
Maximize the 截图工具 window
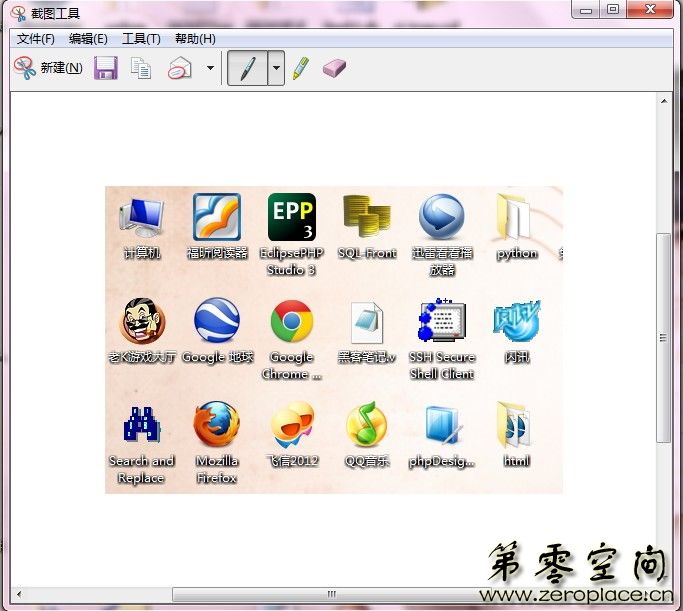coord(613,9)
